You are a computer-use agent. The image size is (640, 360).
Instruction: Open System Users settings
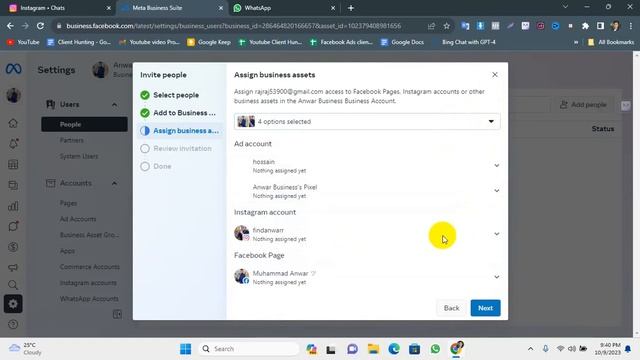click(79, 156)
